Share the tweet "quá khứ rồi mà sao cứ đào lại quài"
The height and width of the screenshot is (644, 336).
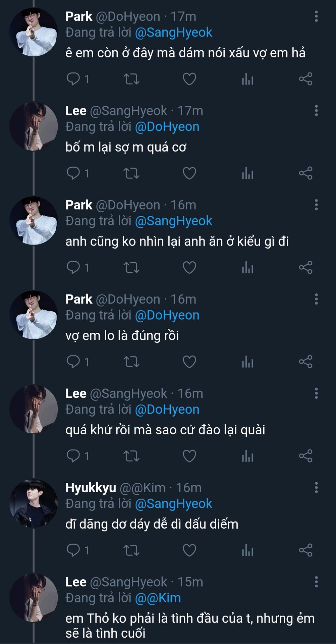point(305,456)
